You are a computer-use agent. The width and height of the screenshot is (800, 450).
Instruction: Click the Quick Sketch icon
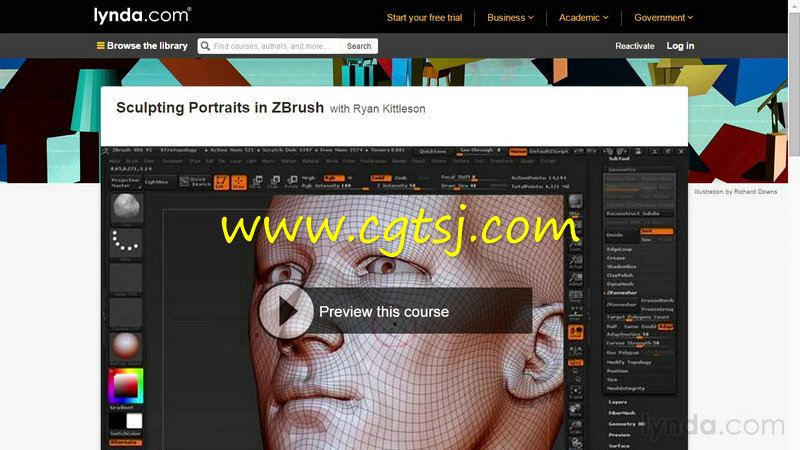point(195,182)
